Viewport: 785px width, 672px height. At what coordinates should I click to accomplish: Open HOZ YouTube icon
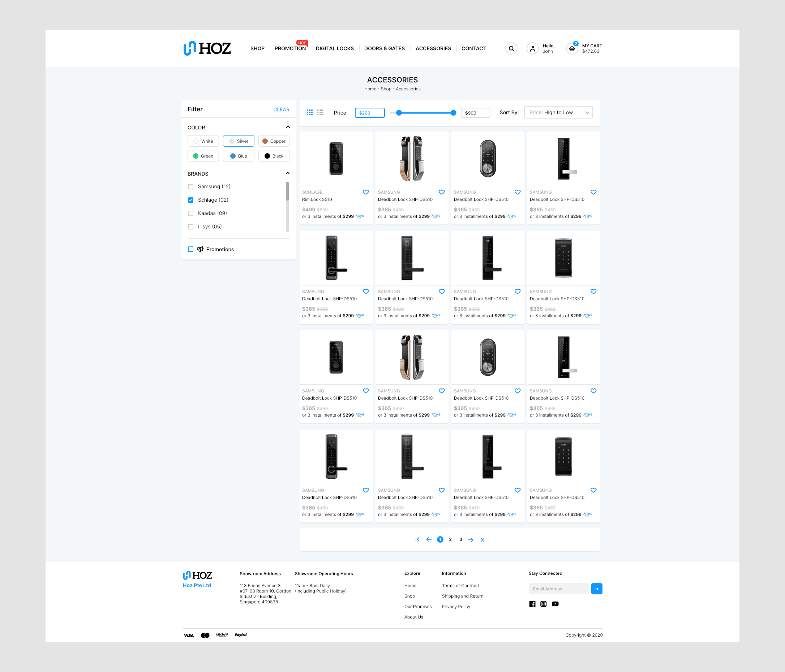pyautogui.click(x=555, y=604)
